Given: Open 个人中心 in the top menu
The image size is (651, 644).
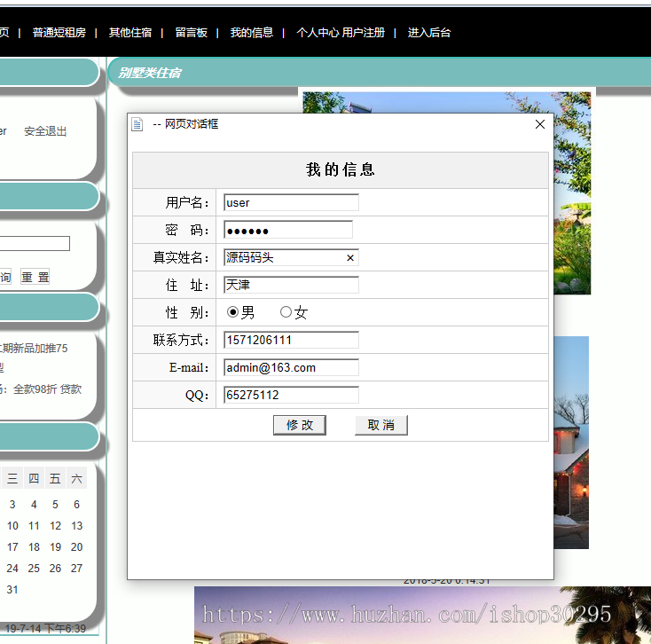Looking at the screenshot, I should 318,33.
